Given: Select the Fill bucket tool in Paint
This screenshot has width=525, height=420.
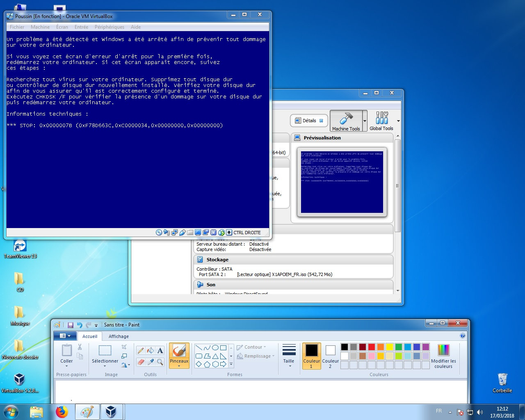Looking at the screenshot, I should [x=151, y=350].
